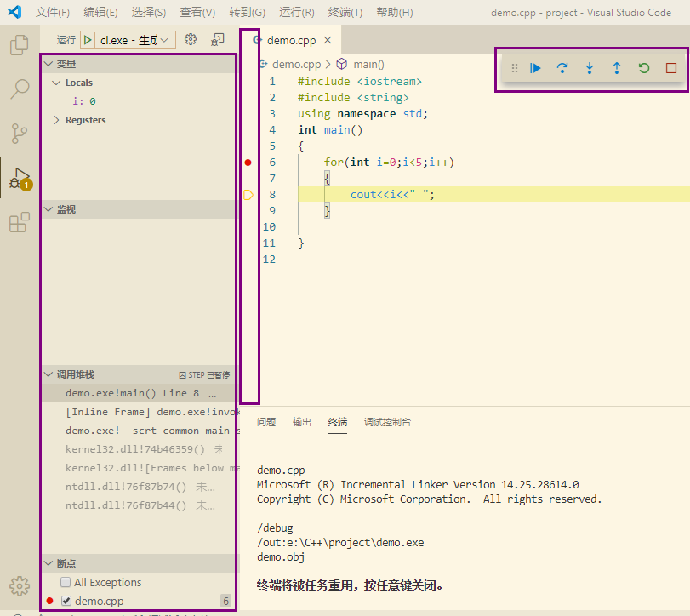This screenshot has height=616, width=690.
Task: Open the Manage gear at sidebar bottom
Action: [x=20, y=586]
